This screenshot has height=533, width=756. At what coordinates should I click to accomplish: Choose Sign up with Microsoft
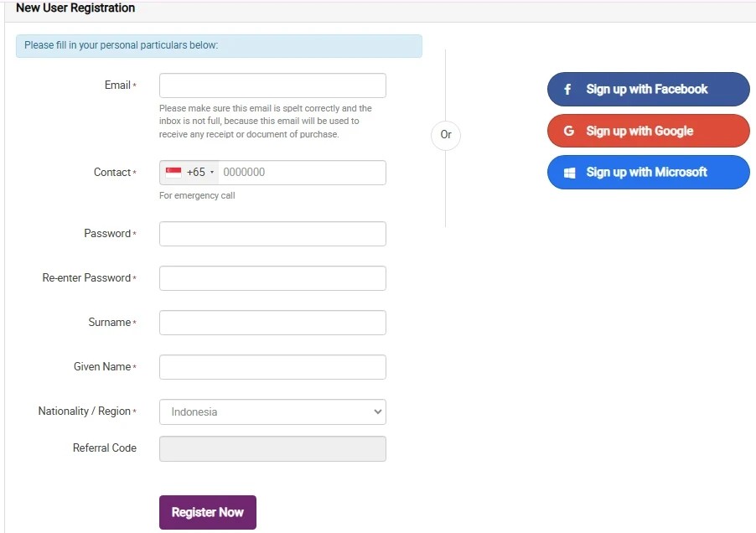point(649,172)
